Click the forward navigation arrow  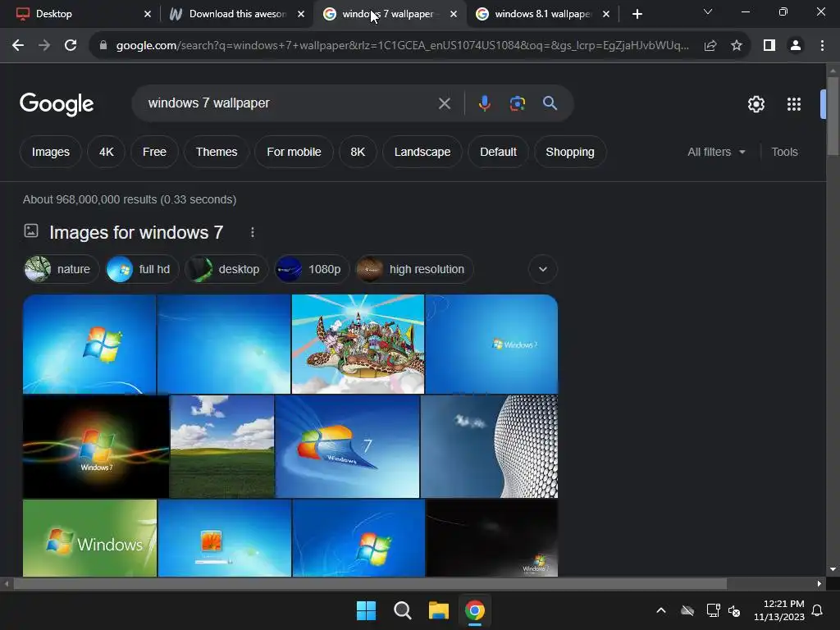[x=44, y=46]
